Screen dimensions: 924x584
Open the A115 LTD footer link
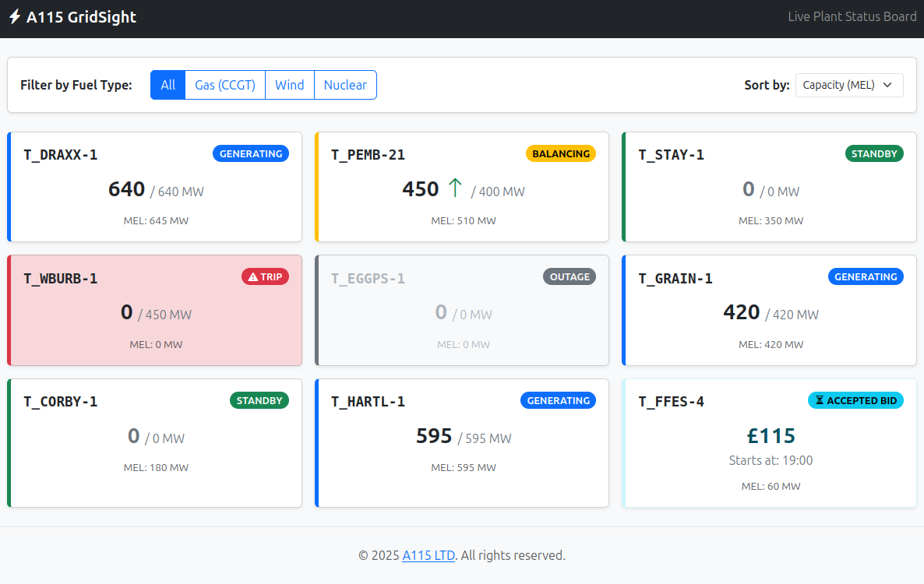(x=428, y=555)
